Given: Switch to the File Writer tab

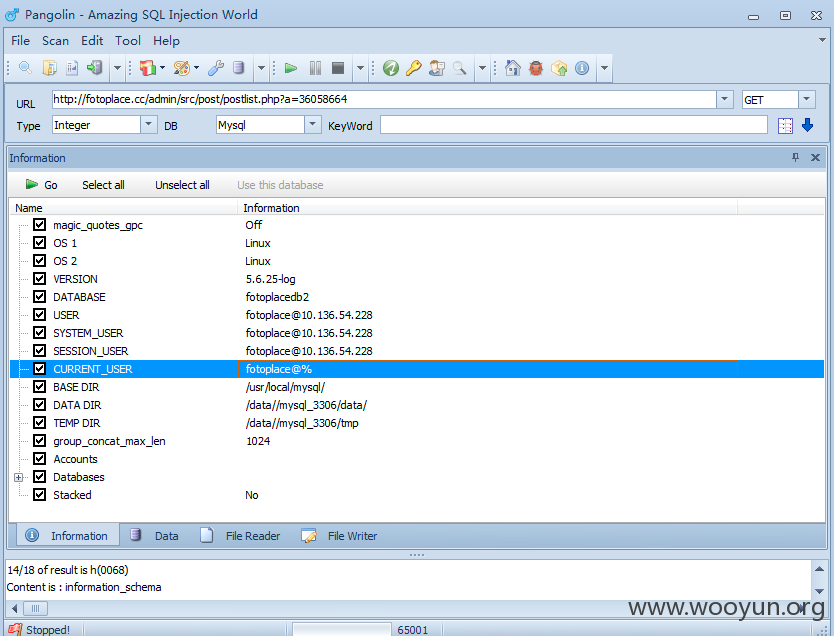Looking at the screenshot, I should click(x=339, y=535).
